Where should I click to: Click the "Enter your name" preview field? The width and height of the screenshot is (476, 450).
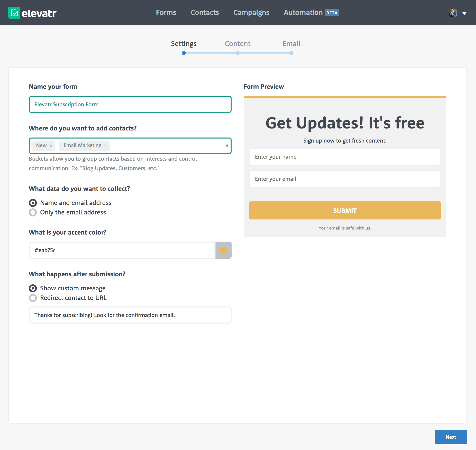pos(344,156)
